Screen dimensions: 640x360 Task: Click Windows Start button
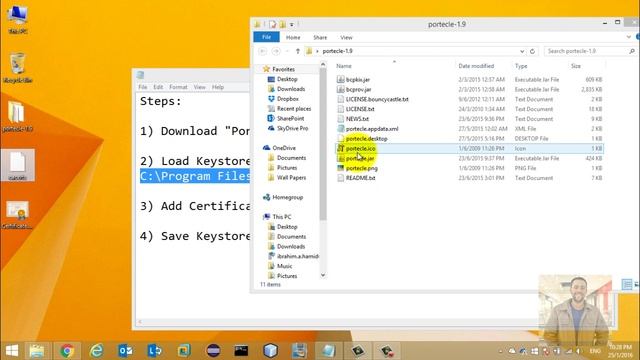click(12, 351)
